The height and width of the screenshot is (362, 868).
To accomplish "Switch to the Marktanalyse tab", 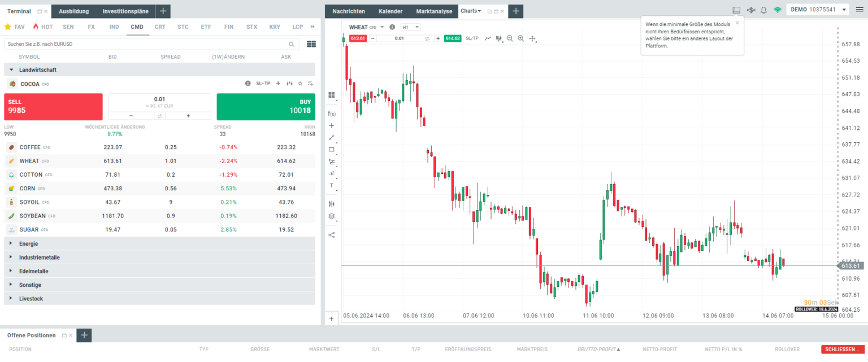I will [x=433, y=11].
